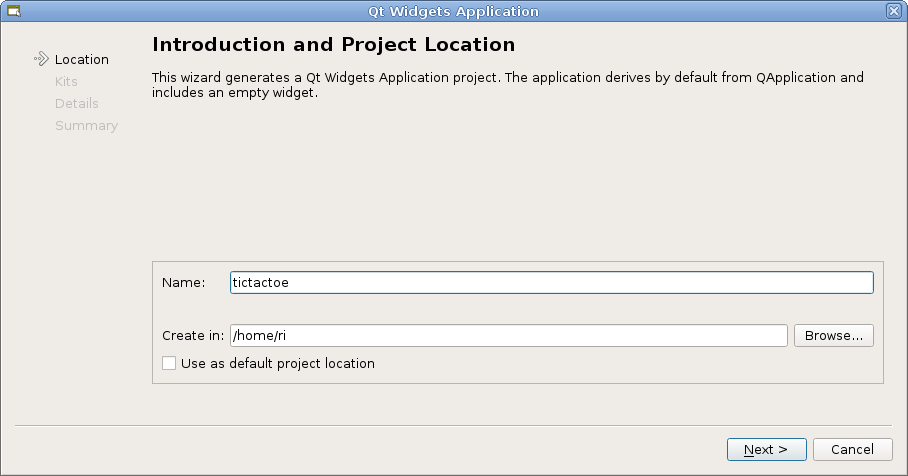Proceed with the Next button
This screenshot has height=476, width=908.
click(766, 449)
